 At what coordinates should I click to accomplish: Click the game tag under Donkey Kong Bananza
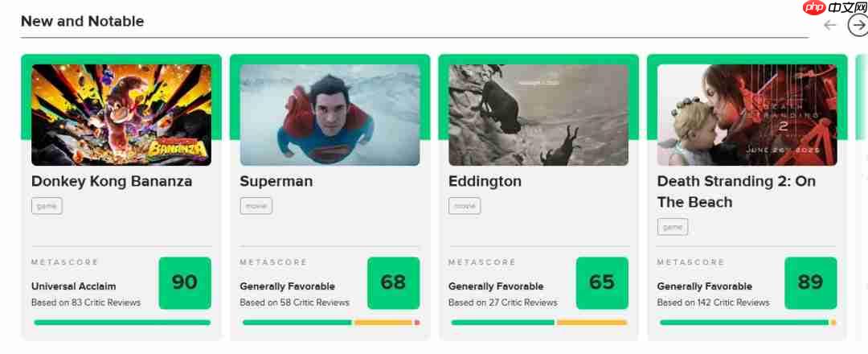point(47,206)
